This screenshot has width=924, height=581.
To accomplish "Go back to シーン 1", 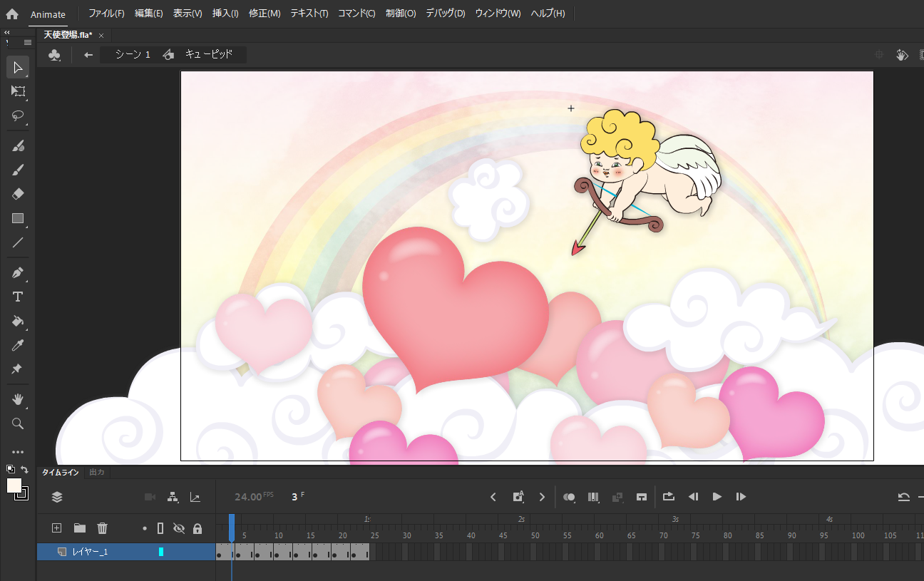I will pos(133,55).
